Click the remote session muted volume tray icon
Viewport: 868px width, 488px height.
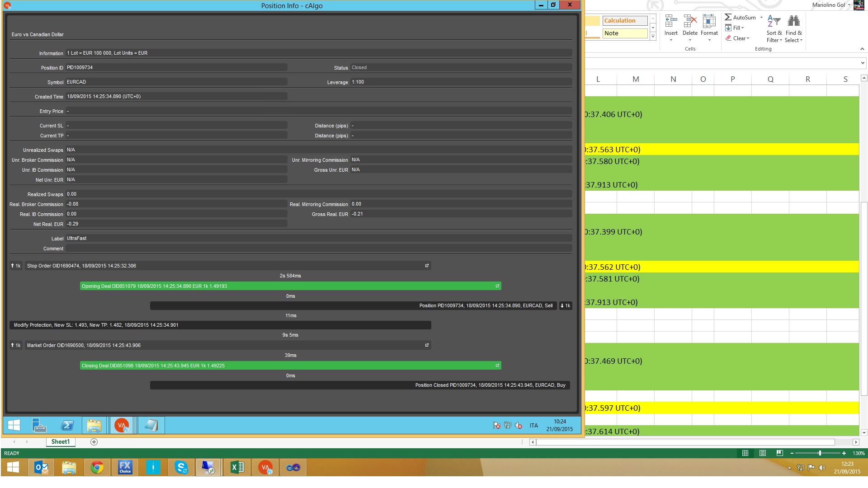click(519, 425)
